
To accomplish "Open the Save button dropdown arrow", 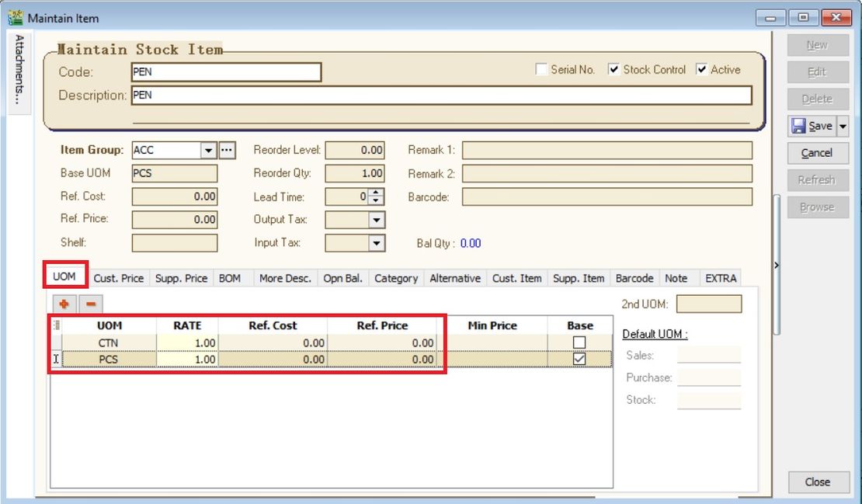I will click(842, 126).
